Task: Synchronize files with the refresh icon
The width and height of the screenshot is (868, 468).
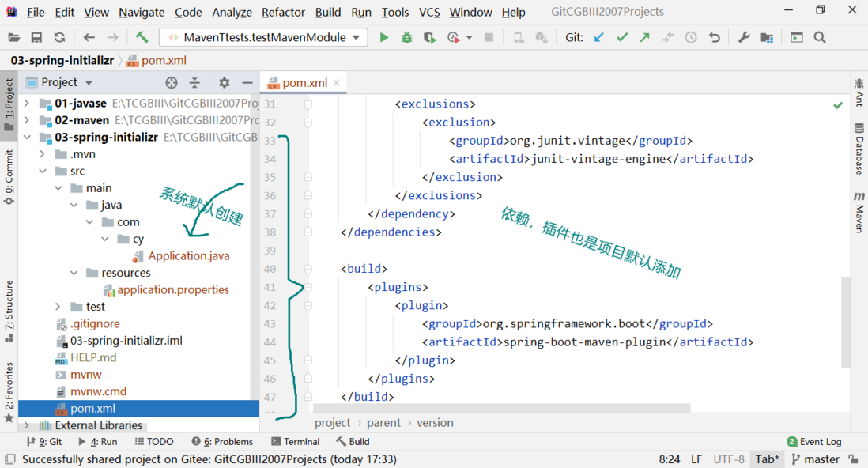Action: [x=59, y=38]
